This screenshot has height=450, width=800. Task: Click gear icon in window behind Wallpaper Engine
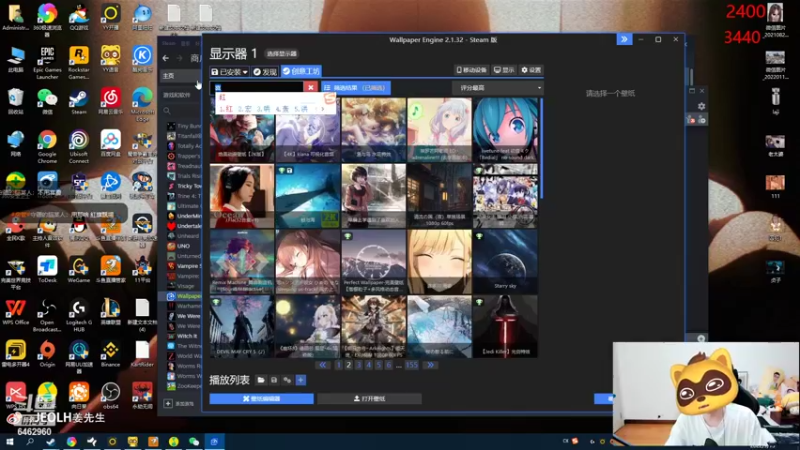click(x=702, y=106)
